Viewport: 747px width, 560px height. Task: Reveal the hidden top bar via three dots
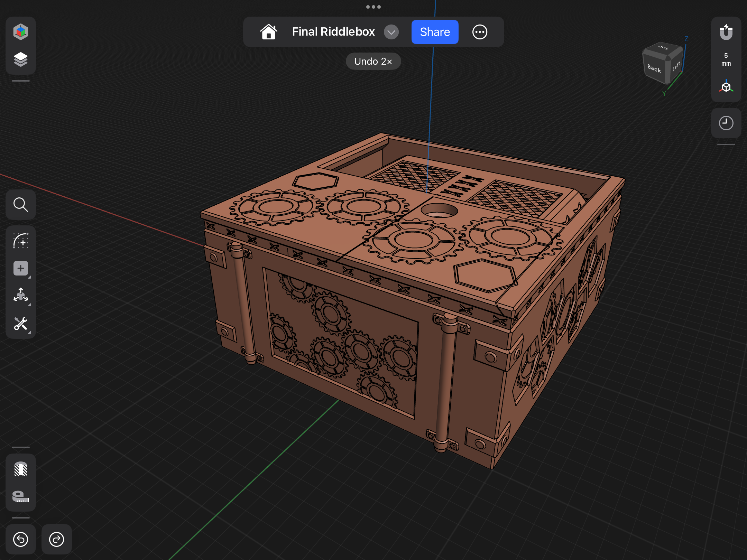pyautogui.click(x=373, y=7)
